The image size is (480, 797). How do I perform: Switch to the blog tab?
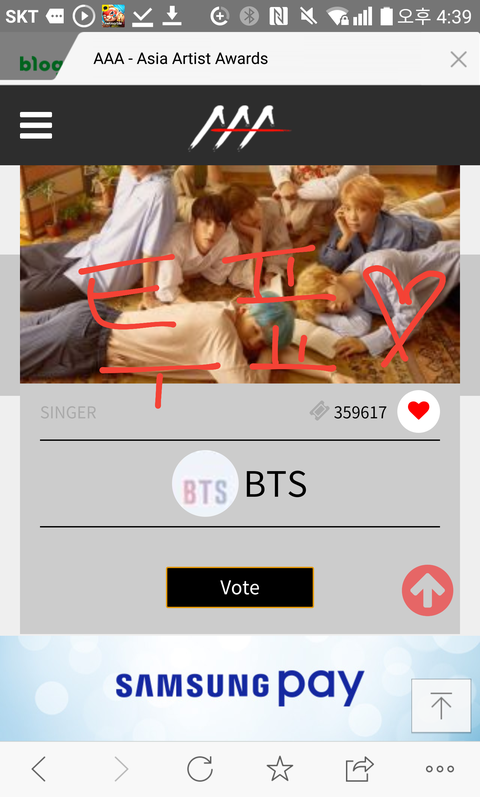40,63
